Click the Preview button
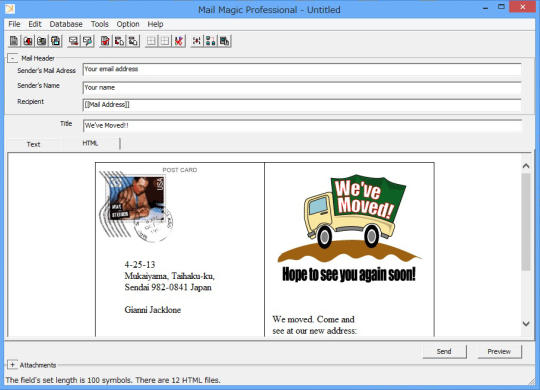Screen dimensions: 540x390 tap(499, 351)
